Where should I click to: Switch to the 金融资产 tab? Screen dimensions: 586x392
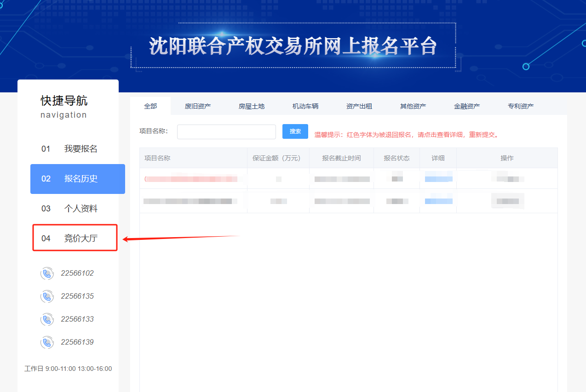467,106
